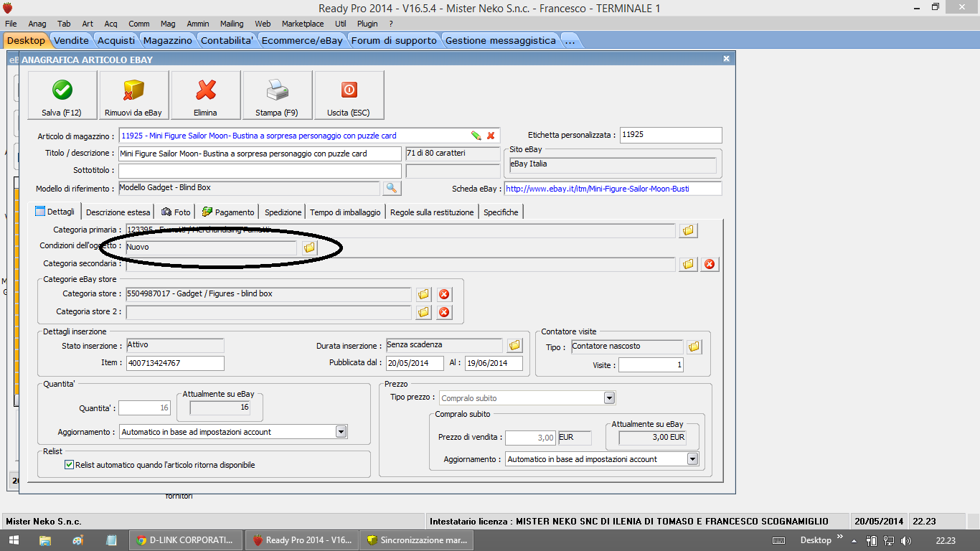Viewport: 980px width, 551px height.
Task: Open the File menu
Action: 11,24
